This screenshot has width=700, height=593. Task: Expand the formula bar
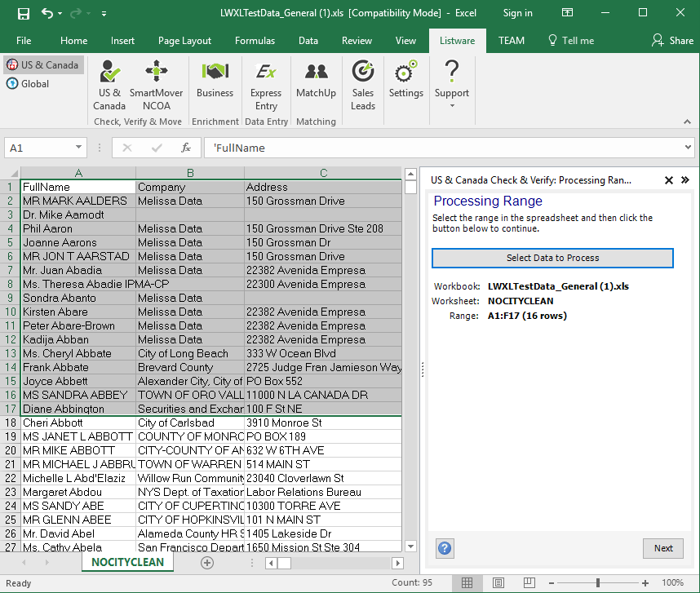688,148
